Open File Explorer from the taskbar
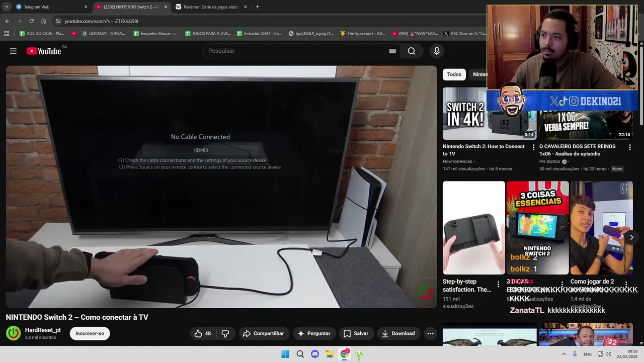Viewport: 644px width, 362px height. pyautogui.click(x=330, y=354)
